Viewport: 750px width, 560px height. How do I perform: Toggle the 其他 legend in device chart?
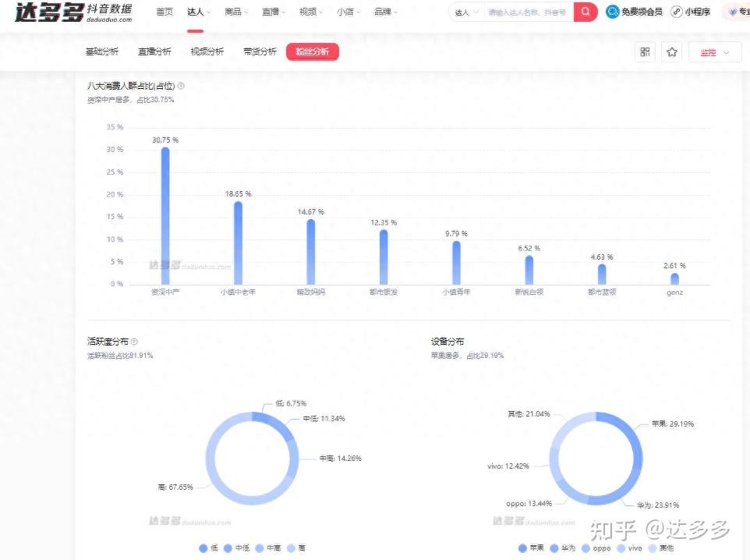[661, 548]
